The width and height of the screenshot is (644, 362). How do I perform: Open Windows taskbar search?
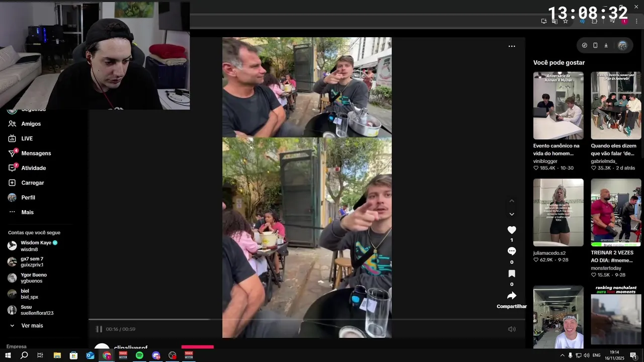pos(24,355)
